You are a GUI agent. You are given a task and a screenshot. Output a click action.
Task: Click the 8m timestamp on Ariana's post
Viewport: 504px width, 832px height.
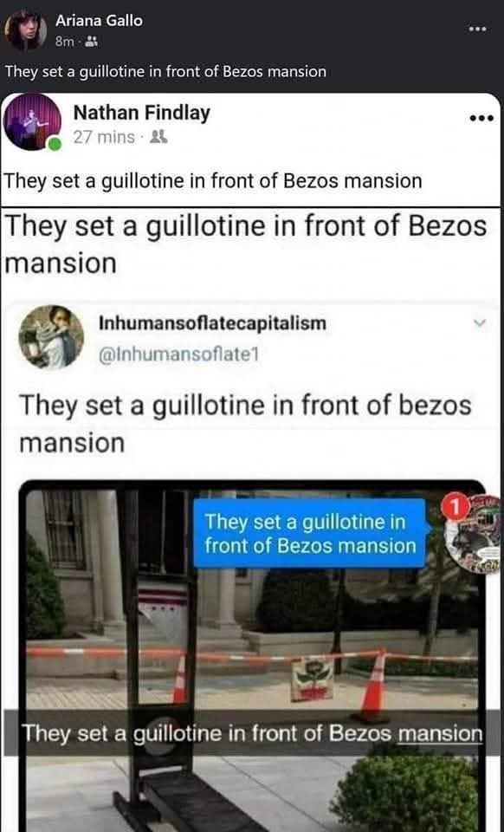pos(66,42)
